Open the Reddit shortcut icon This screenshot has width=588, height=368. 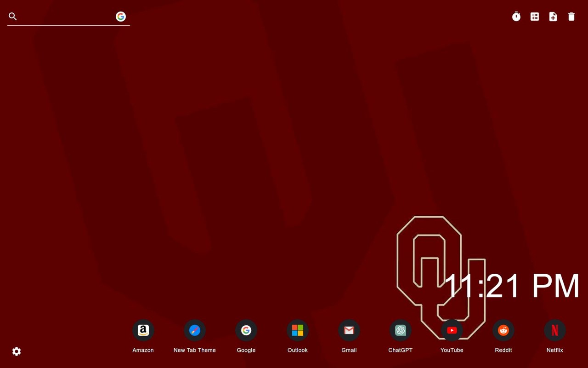pyautogui.click(x=503, y=330)
